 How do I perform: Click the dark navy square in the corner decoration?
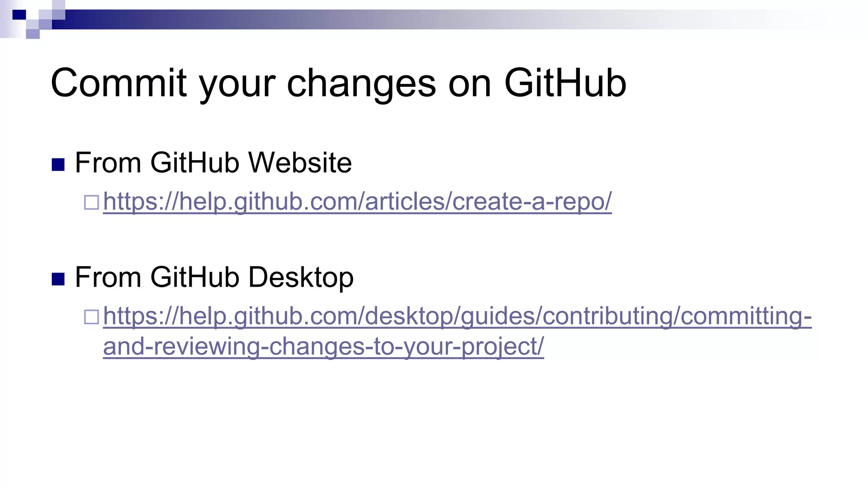coord(19,15)
